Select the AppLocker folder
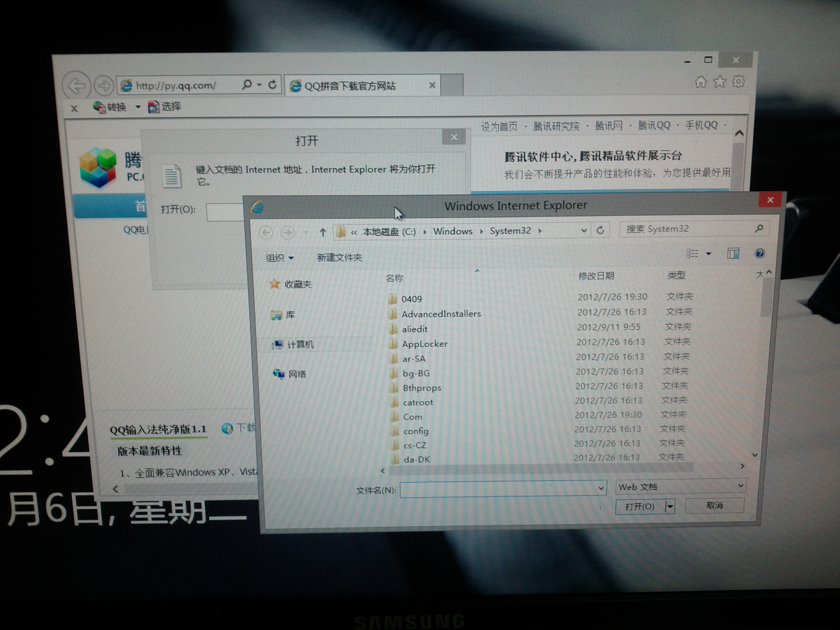This screenshot has width=840, height=630. (418, 344)
